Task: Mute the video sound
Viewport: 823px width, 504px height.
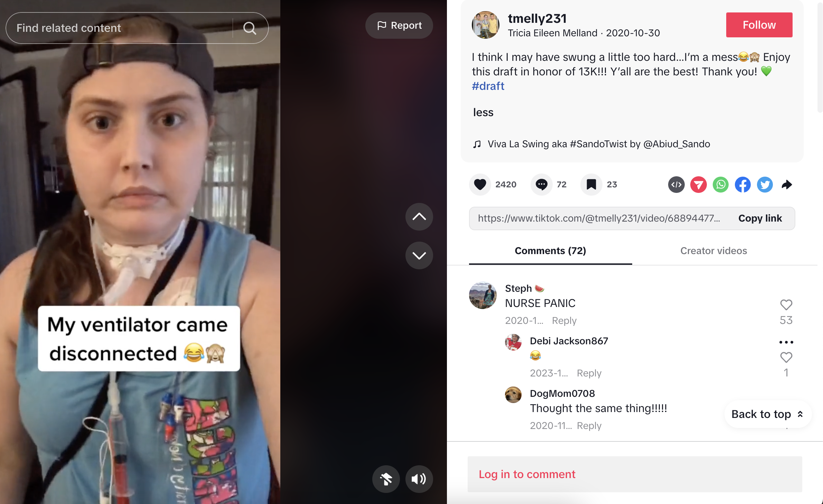Action: click(419, 479)
